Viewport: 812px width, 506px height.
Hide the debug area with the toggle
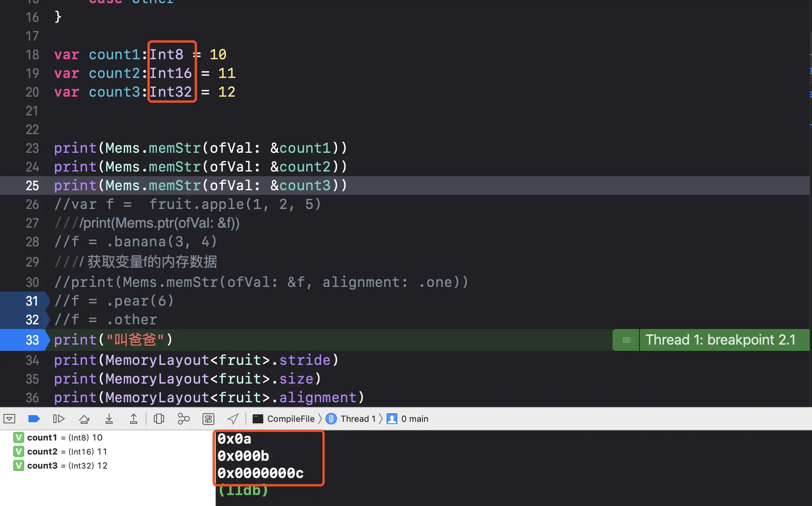coord(9,419)
